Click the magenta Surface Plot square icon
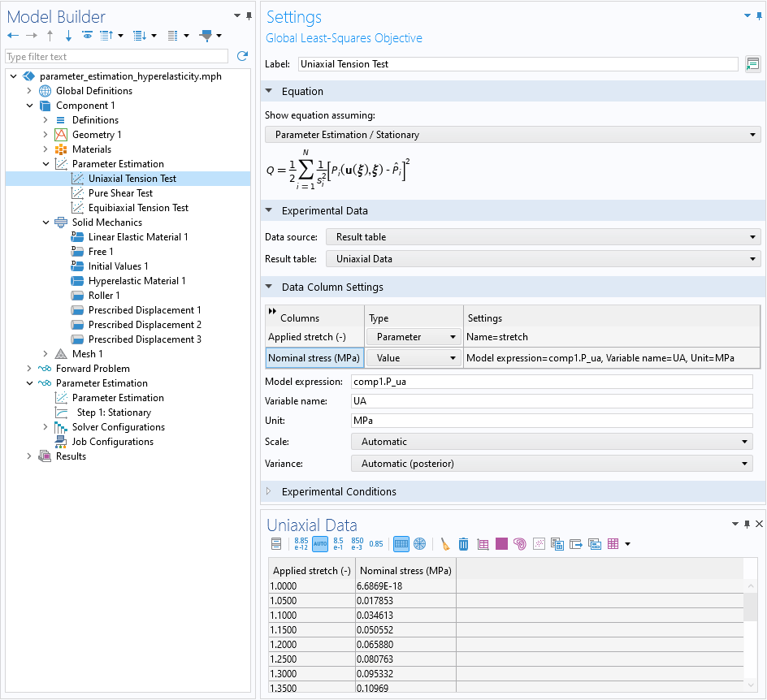 [501, 543]
